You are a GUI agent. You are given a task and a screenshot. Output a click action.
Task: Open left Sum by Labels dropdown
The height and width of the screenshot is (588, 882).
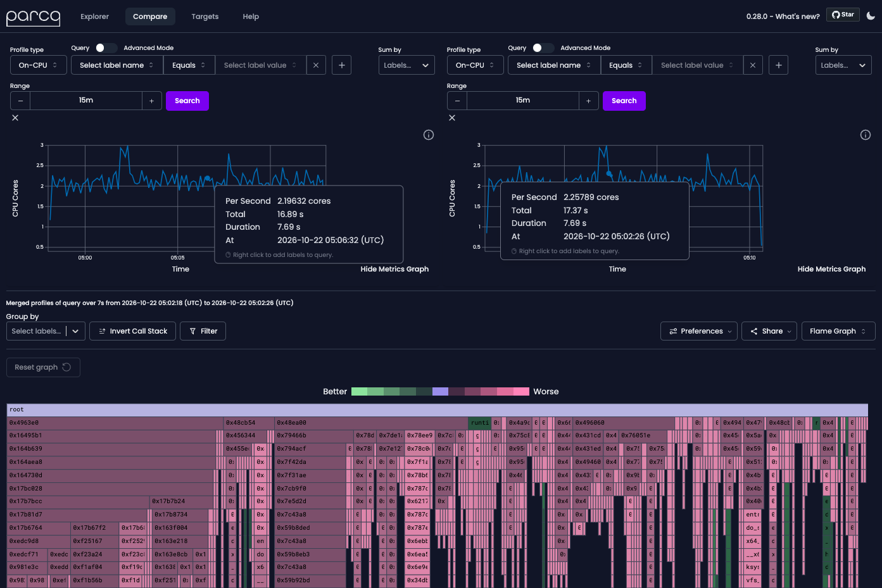(x=406, y=65)
